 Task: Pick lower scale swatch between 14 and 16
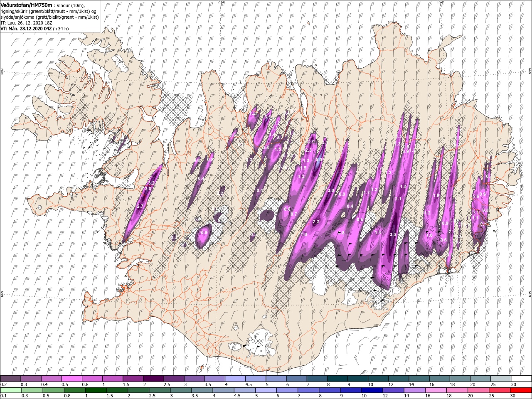414,390
